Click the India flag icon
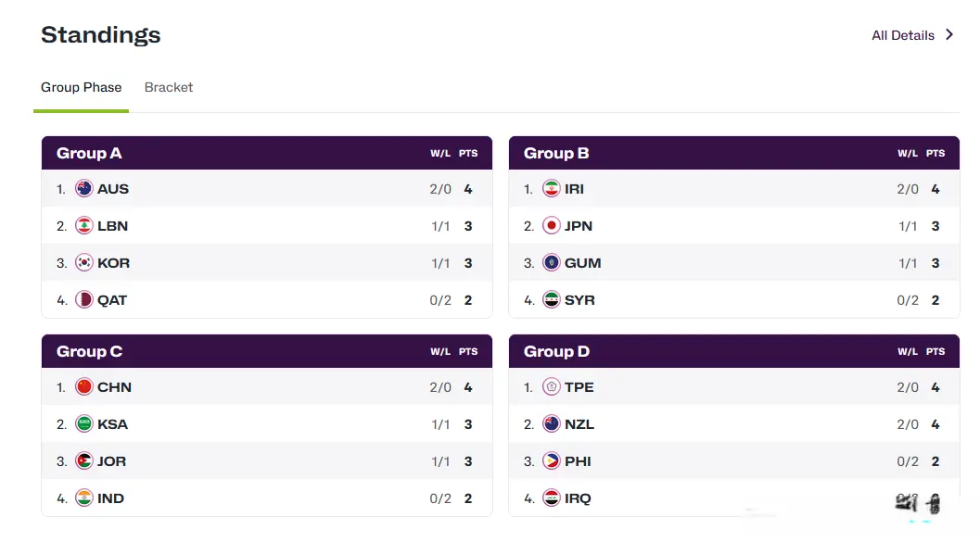This screenshot has height=542, width=980. [84, 498]
